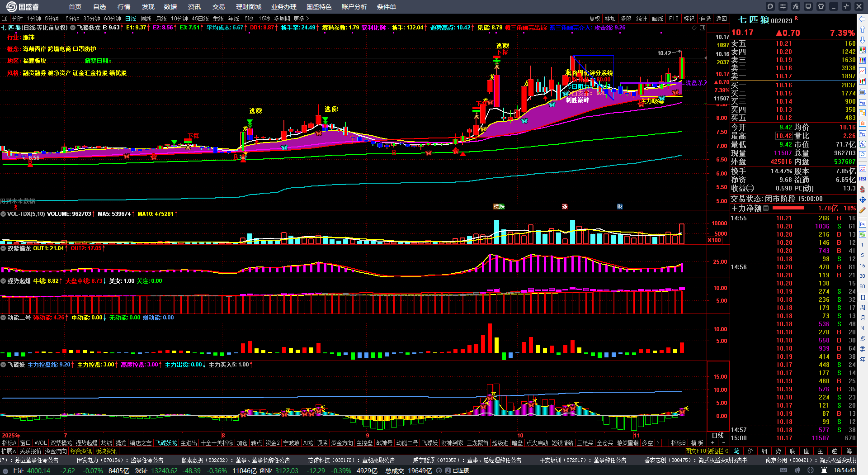Click the 叠加 button
868x475 pixels.
point(610,19)
